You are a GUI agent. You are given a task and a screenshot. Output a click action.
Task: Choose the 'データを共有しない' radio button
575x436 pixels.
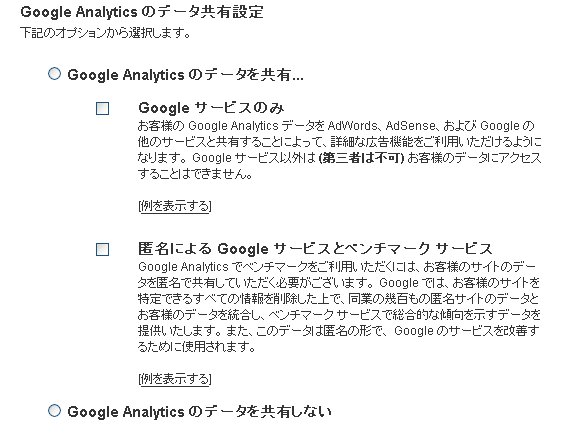(x=54, y=410)
